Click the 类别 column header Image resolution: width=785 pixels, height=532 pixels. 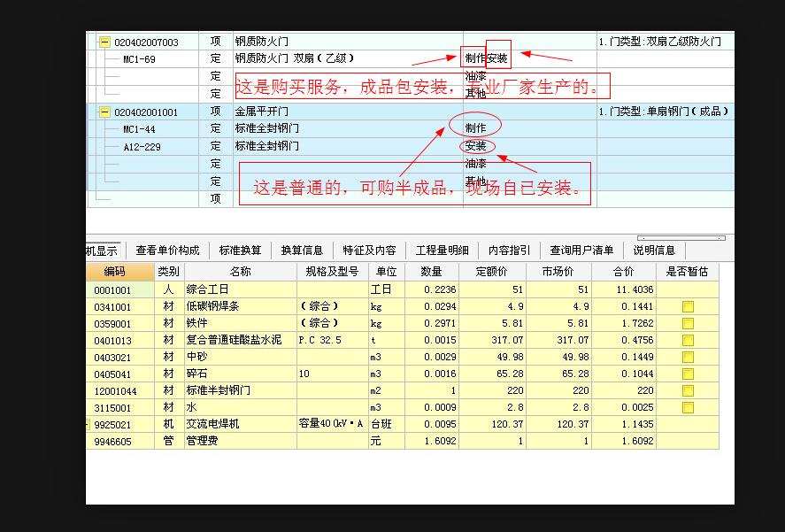tap(169, 272)
